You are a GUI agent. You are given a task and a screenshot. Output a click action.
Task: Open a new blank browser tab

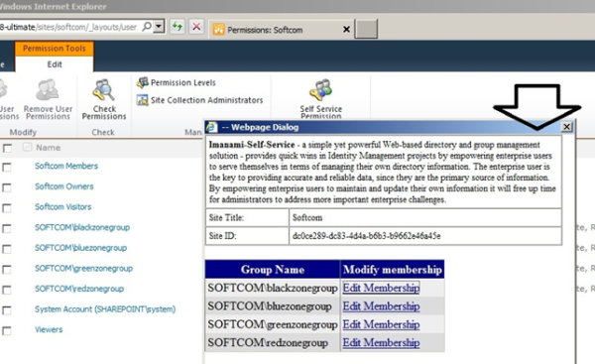(x=366, y=29)
